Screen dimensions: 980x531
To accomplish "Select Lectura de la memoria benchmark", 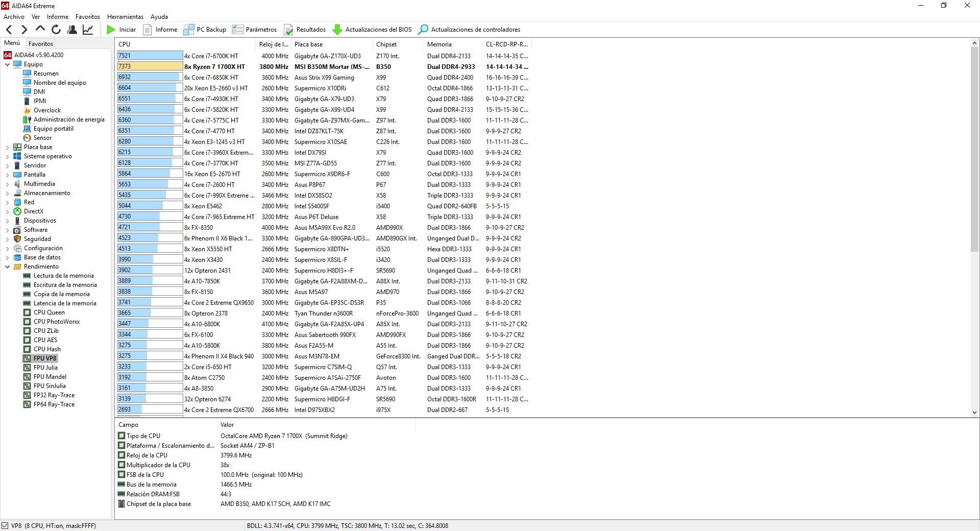I will (x=59, y=276).
